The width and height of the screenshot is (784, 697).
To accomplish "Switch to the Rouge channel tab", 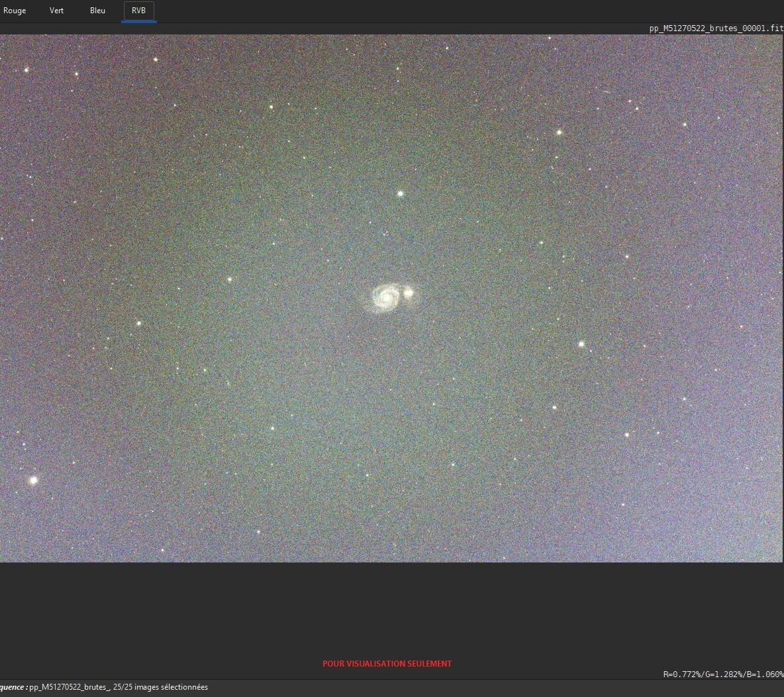I will (x=15, y=11).
